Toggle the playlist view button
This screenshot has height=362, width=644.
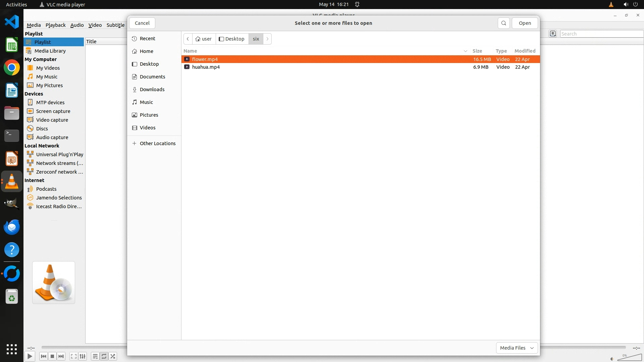[x=95, y=356]
